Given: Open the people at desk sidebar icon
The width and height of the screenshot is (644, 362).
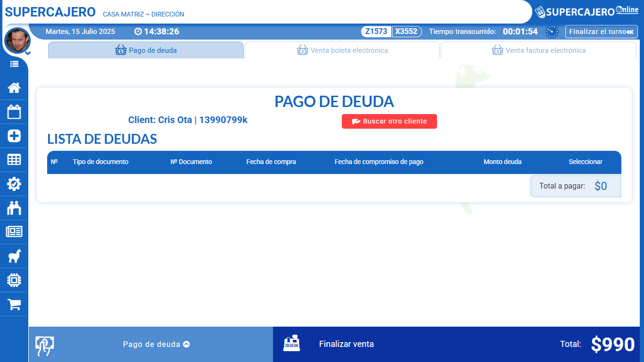Looking at the screenshot, I should [14, 208].
